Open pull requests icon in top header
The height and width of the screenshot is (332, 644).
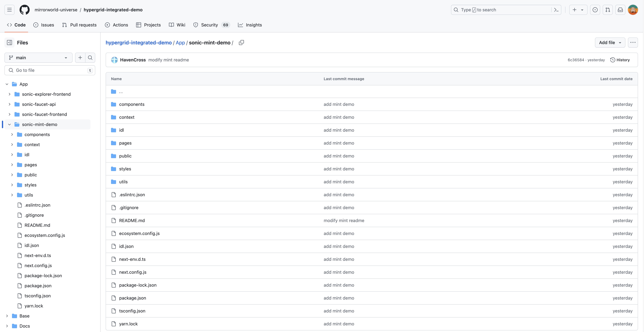(608, 10)
